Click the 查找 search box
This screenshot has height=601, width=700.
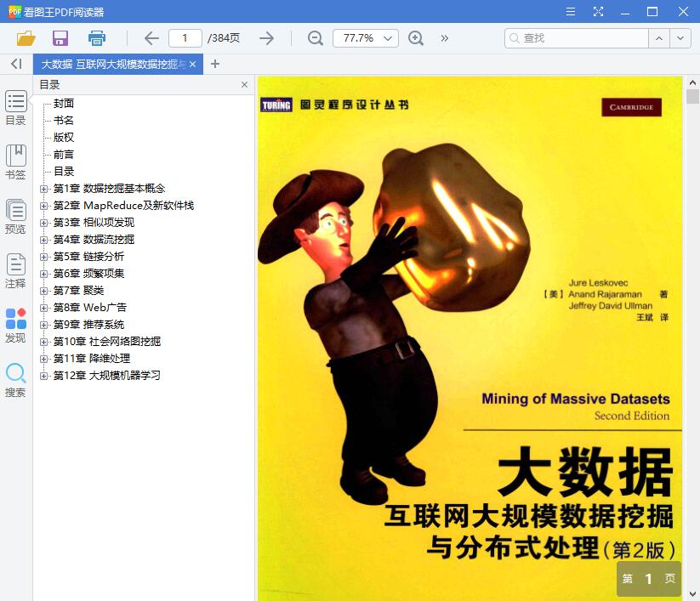(x=576, y=38)
